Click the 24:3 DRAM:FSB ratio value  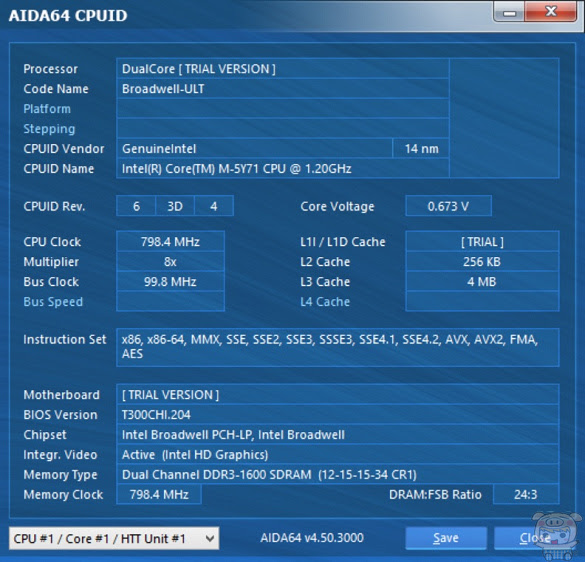tap(526, 494)
